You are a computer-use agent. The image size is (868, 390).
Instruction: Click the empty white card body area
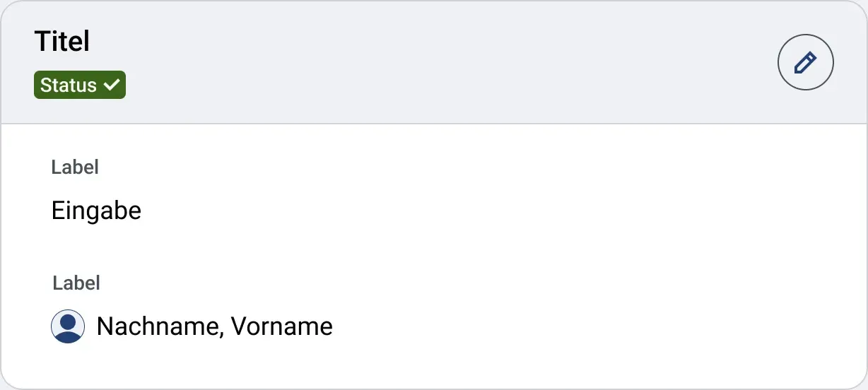pos(565,254)
